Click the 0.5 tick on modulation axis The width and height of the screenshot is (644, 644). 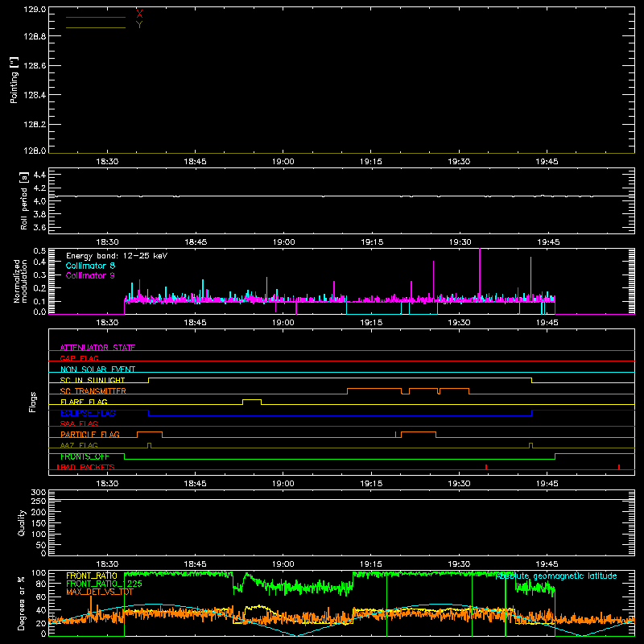point(39,251)
